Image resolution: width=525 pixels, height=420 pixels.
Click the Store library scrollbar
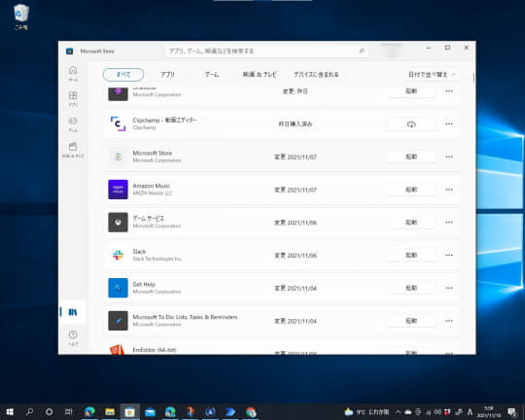[473, 78]
